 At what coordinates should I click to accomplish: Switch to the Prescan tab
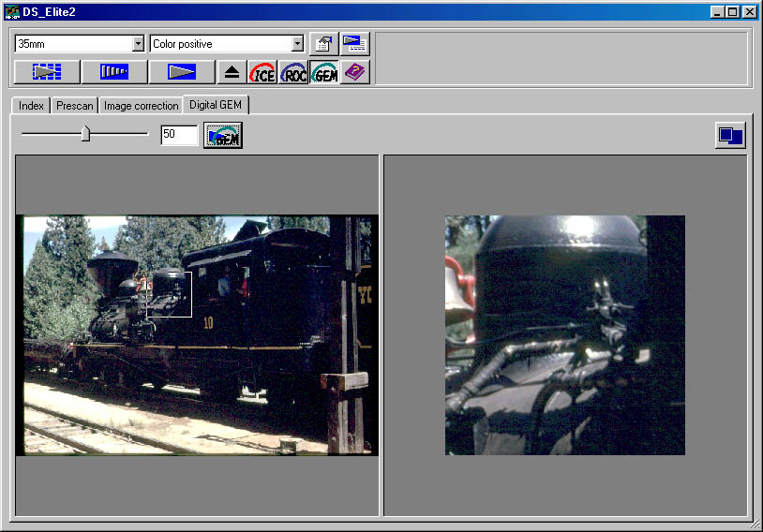tap(74, 106)
